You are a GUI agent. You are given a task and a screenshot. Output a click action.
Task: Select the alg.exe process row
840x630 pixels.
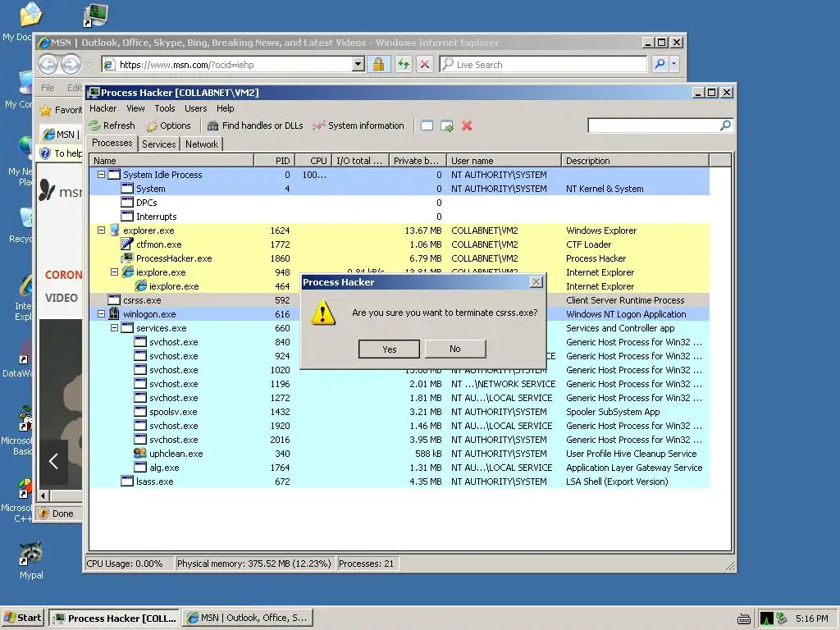(399, 467)
